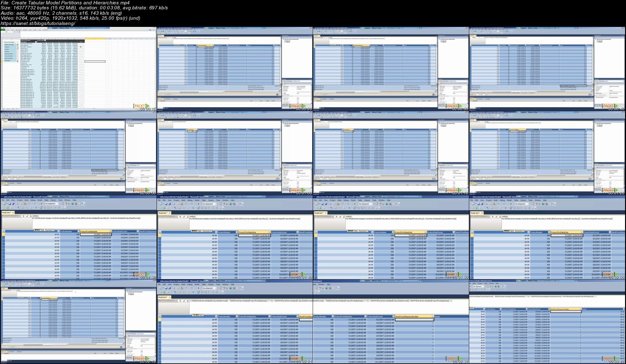Screen dimensions: 626x364
Task: Click MINX formula text field, 00:01:30 frame
Action: point(95,222)
